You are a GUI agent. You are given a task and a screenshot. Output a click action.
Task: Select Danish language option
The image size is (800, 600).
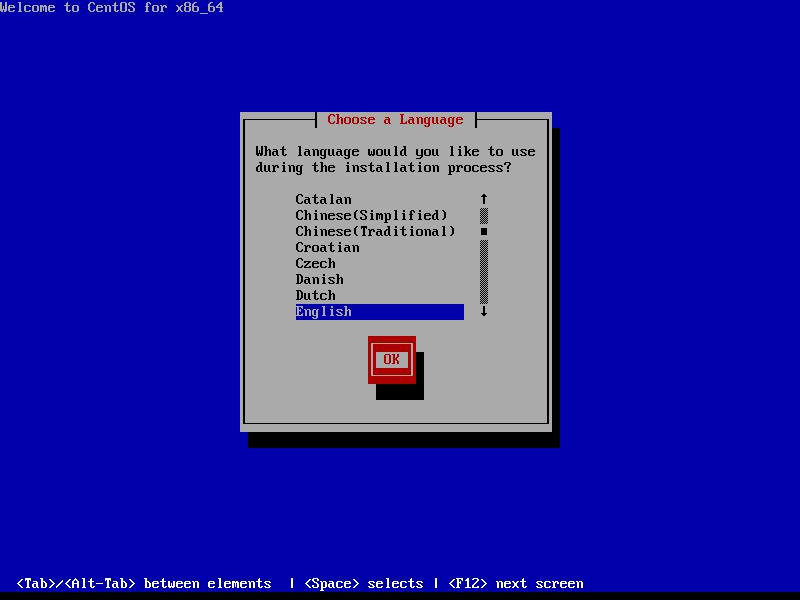(x=380, y=280)
